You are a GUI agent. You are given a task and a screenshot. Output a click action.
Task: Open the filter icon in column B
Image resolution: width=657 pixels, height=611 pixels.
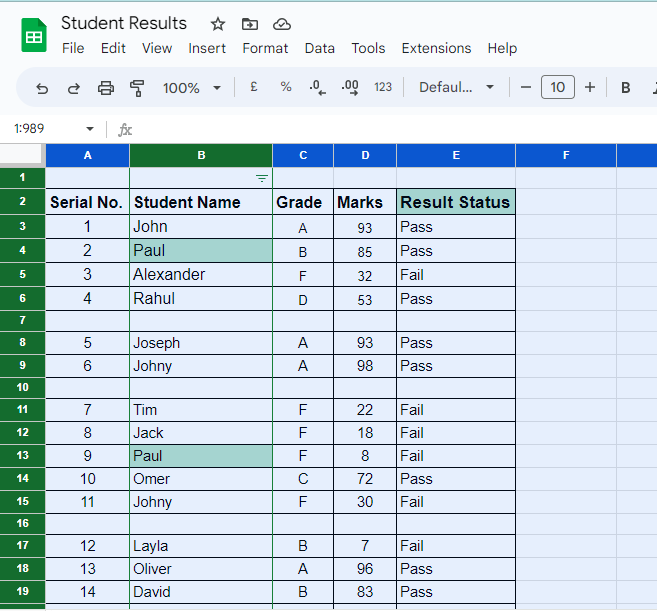(x=262, y=178)
